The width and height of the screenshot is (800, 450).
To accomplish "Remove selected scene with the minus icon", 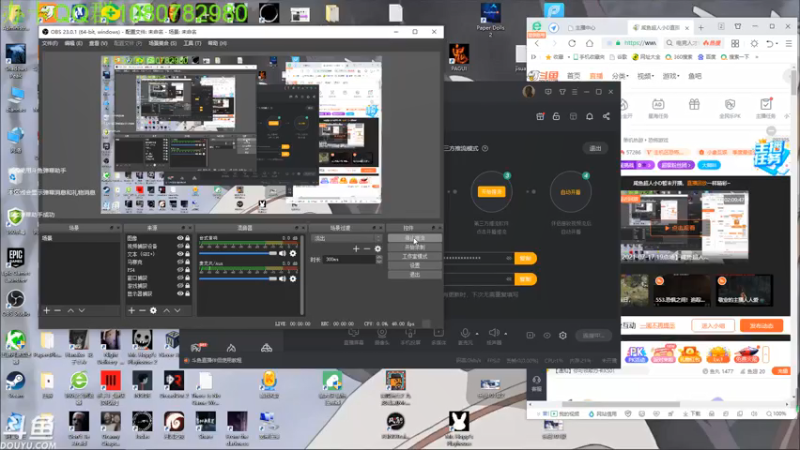I will 57,310.
